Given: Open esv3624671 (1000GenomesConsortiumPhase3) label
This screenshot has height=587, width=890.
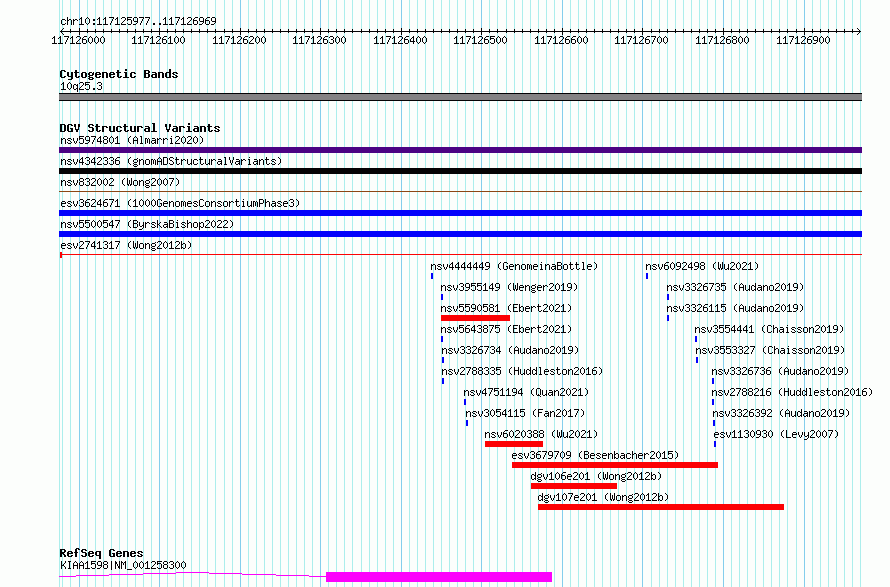Looking at the screenshot, I should pos(180,203).
